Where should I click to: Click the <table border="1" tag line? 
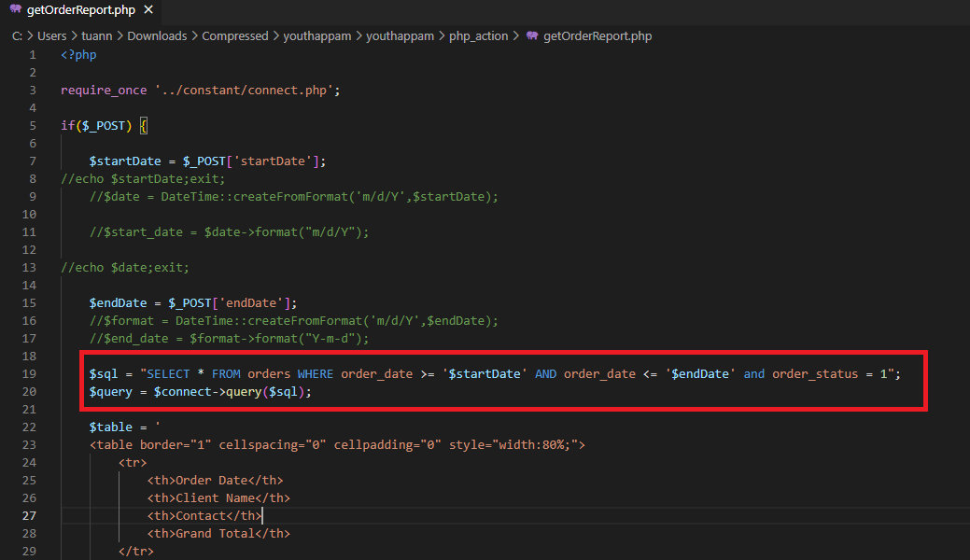point(337,445)
